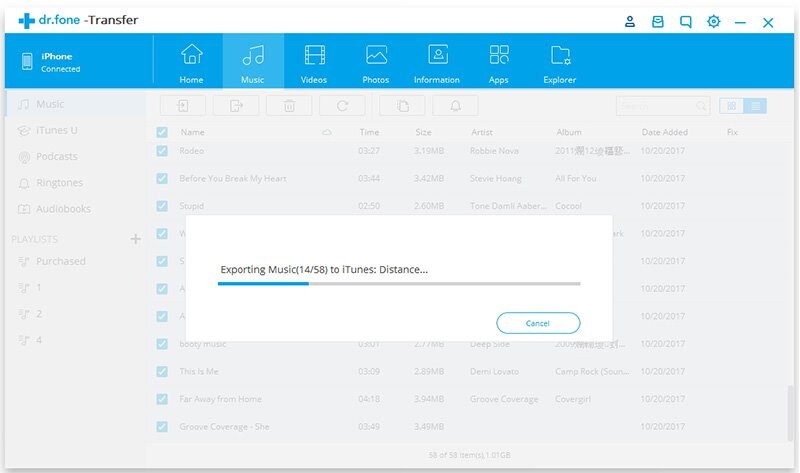Uncheck the booty music checkbox

162,344
